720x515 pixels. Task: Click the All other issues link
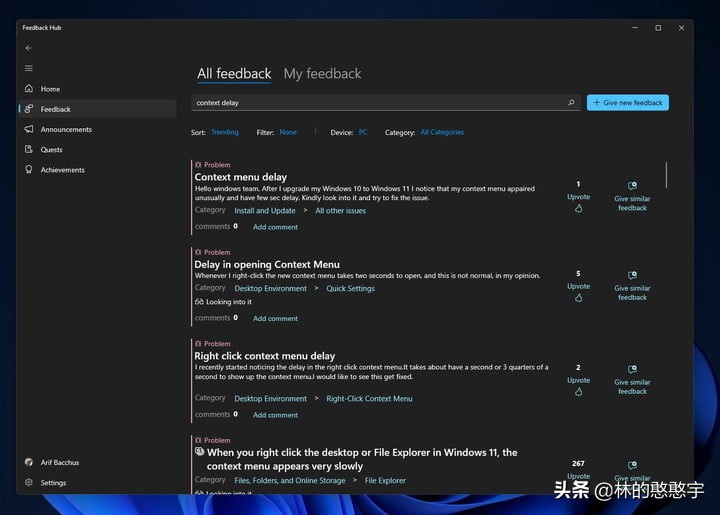341,211
